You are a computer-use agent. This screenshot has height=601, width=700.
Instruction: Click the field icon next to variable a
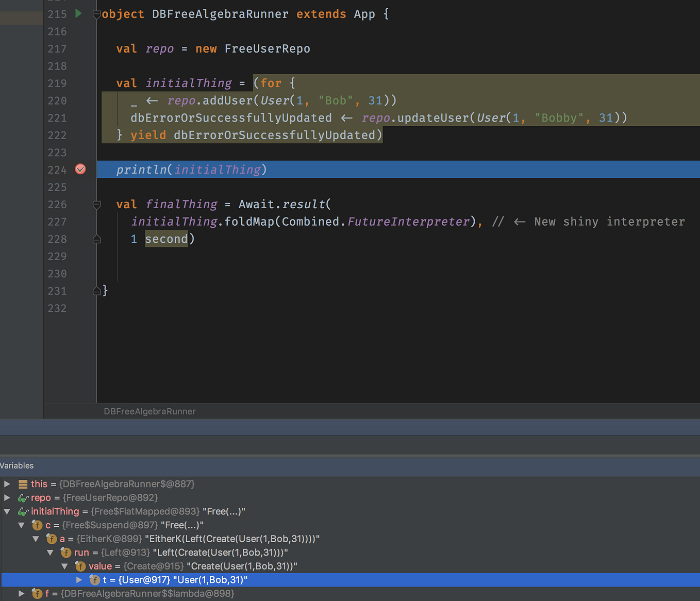click(52, 539)
